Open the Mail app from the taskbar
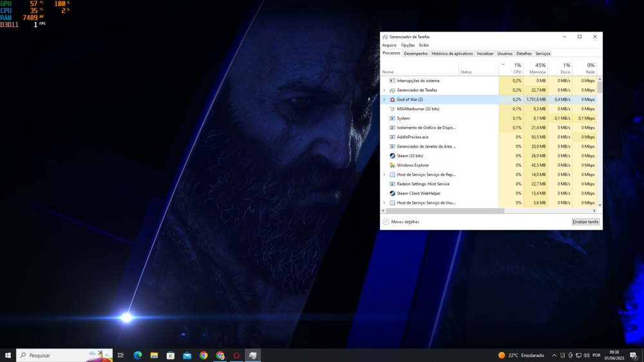644x362 pixels. coord(187,356)
